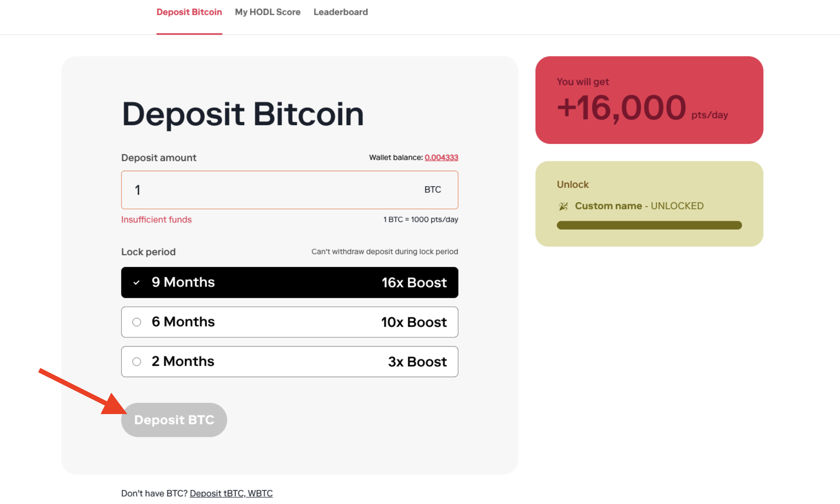Click the Custom name - UNLOCKED text

click(639, 206)
